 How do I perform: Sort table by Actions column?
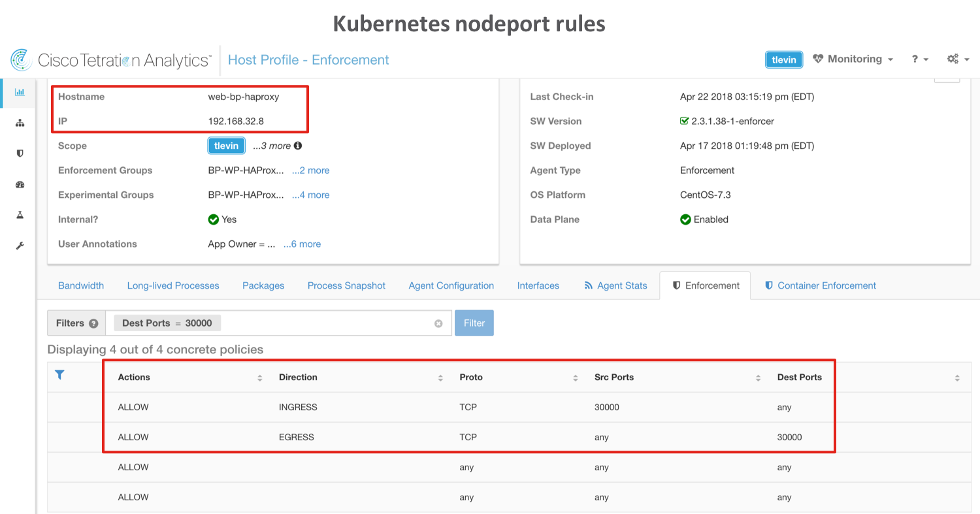(259, 377)
